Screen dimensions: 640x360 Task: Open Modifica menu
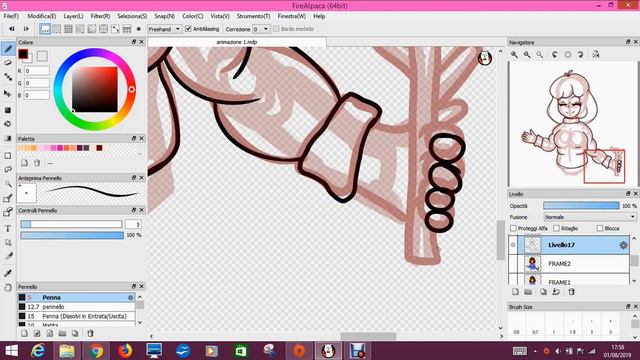point(42,16)
